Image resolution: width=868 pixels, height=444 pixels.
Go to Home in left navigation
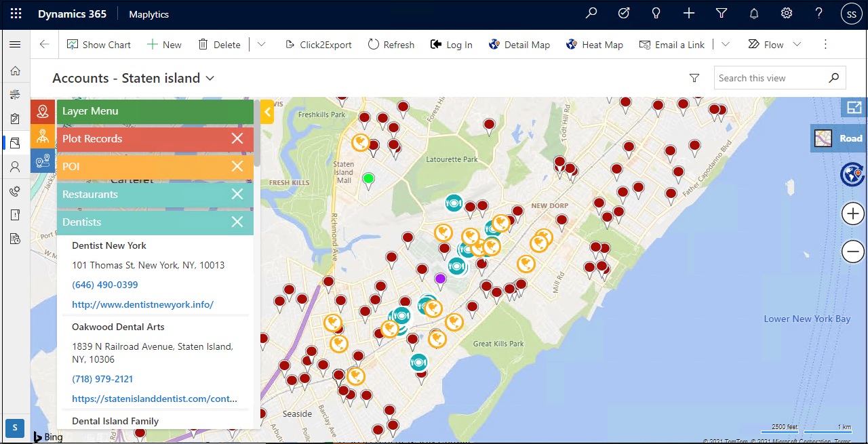[x=15, y=70]
